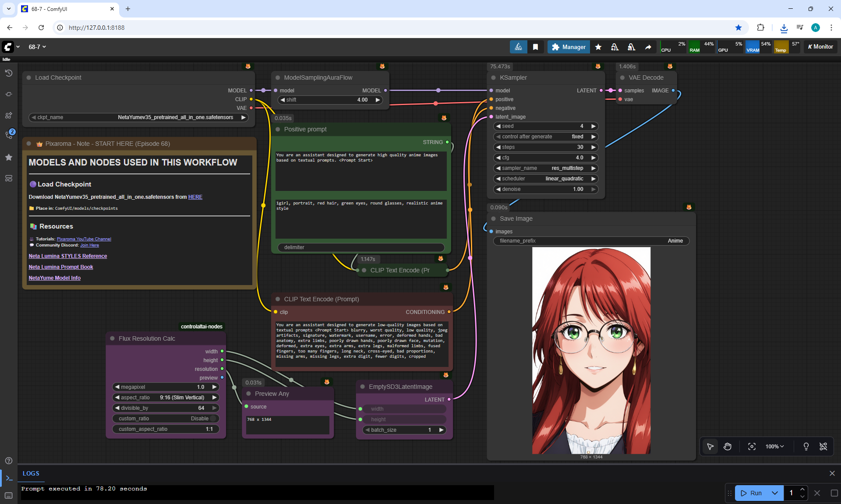Click the share arrow icon in toolbar
The height and width of the screenshot is (504, 841).
[648, 47]
